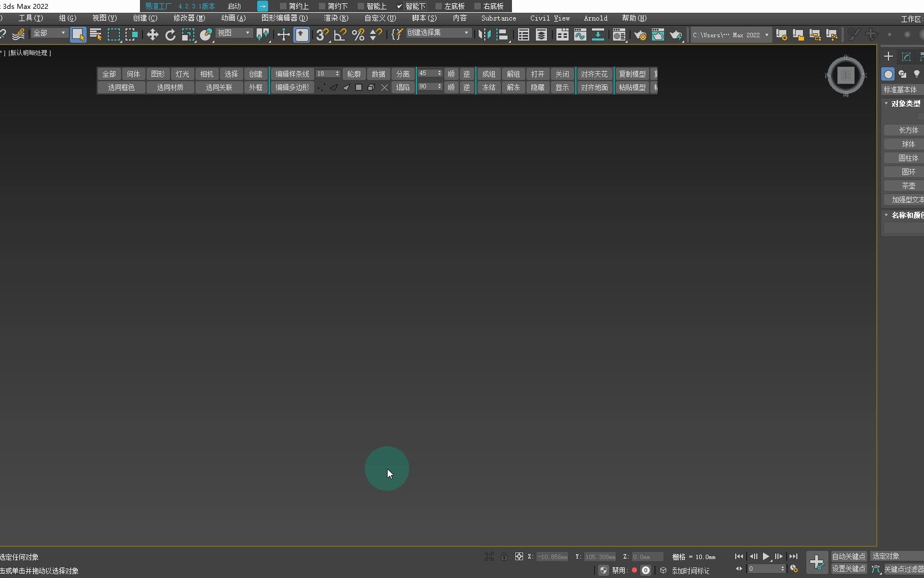Activate the Select and Rotate tool
Screen dimensions: 924x578
170,34
